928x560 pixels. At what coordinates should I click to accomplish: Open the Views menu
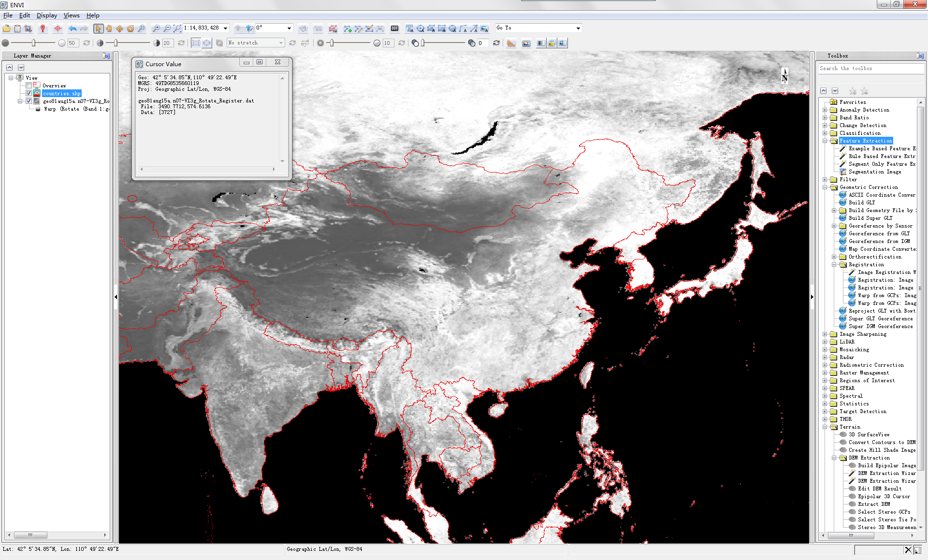(72, 15)
